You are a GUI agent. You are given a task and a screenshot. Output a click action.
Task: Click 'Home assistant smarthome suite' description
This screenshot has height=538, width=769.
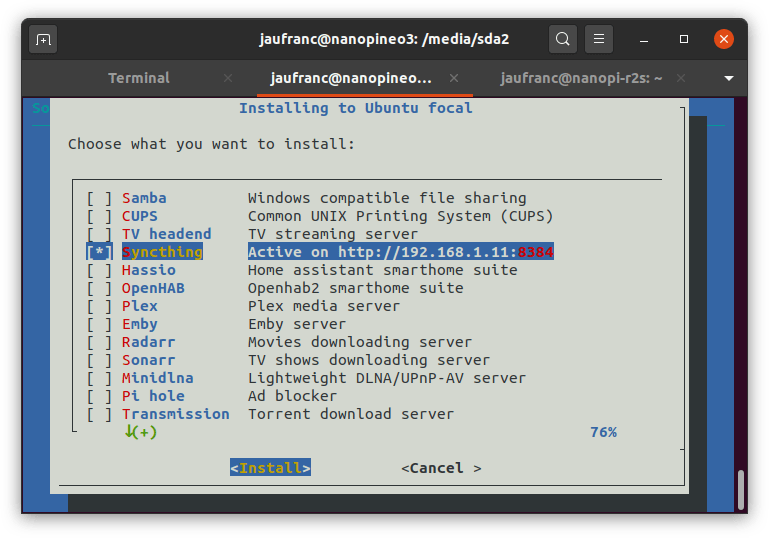coord(383,270)
